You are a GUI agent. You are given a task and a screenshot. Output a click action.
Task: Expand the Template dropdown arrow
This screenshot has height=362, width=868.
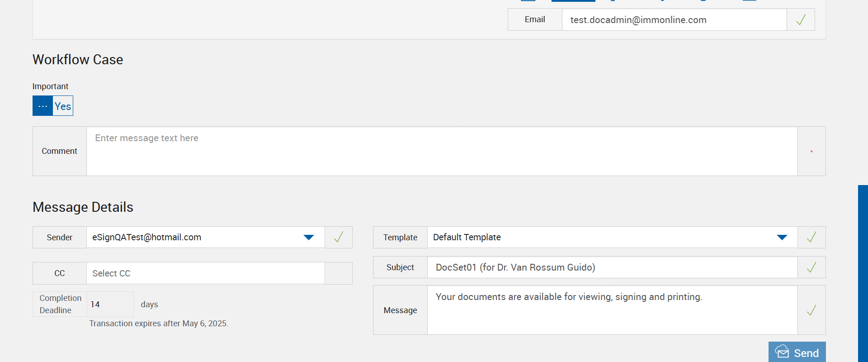pos(782,237)
